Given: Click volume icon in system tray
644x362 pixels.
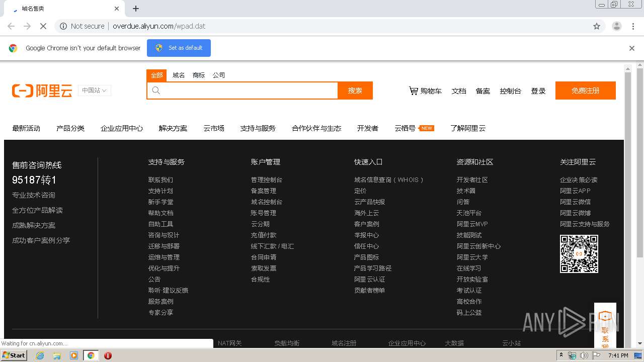Looking at the screenshot, I should [584, 355].
